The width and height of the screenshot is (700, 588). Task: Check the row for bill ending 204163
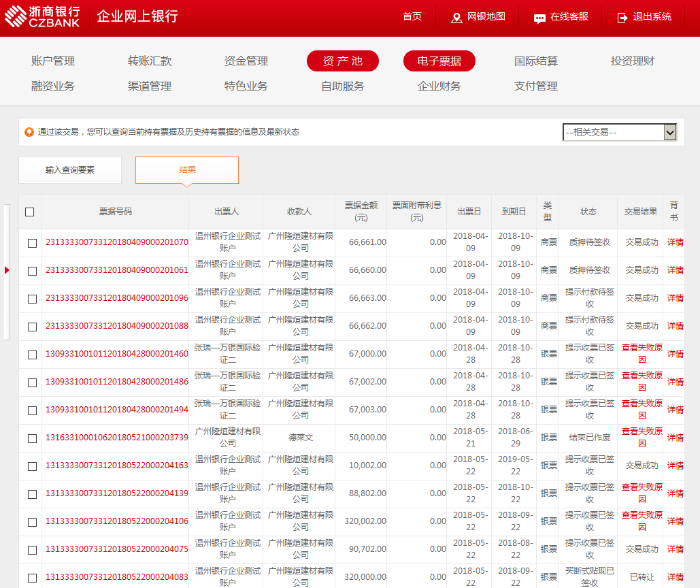tap(32, 467)
